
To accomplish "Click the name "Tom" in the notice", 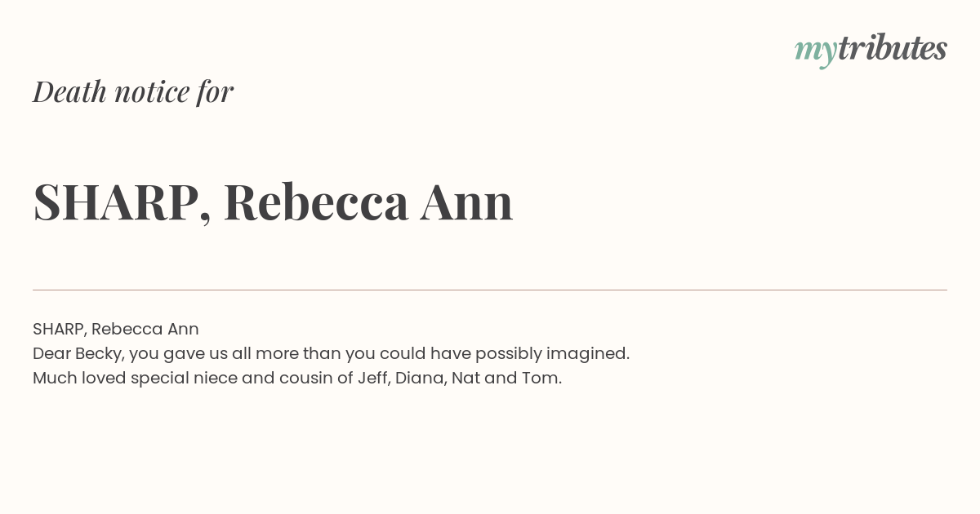I will coord(539,379).
